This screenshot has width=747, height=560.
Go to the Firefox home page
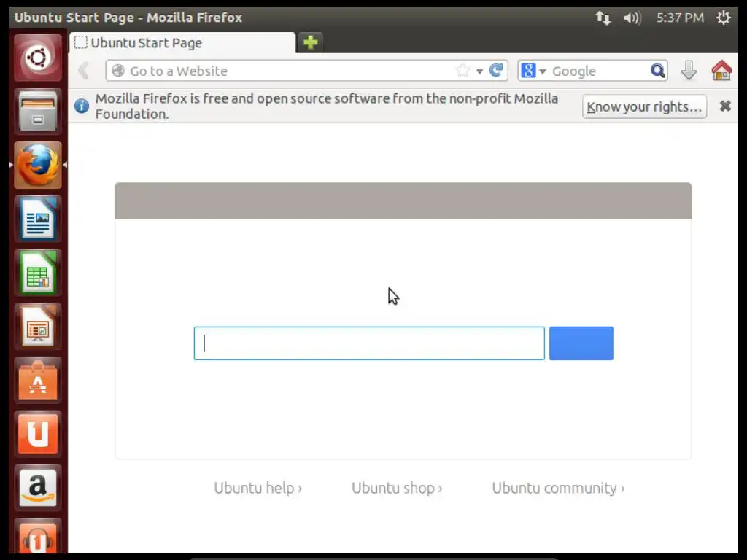point(721,71)
